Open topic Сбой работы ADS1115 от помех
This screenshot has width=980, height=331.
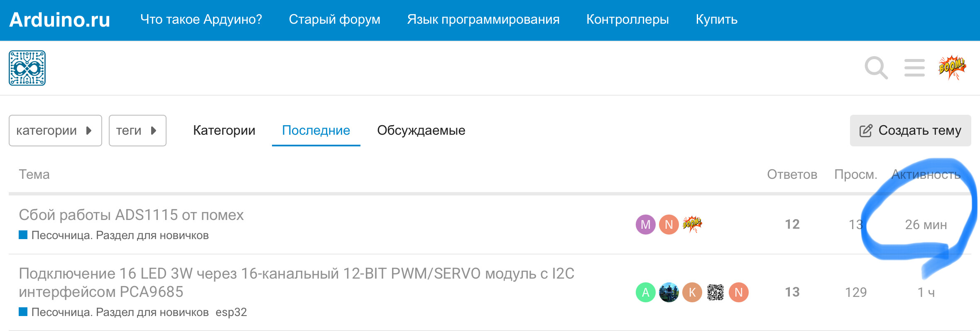click(x=131, y=215)
